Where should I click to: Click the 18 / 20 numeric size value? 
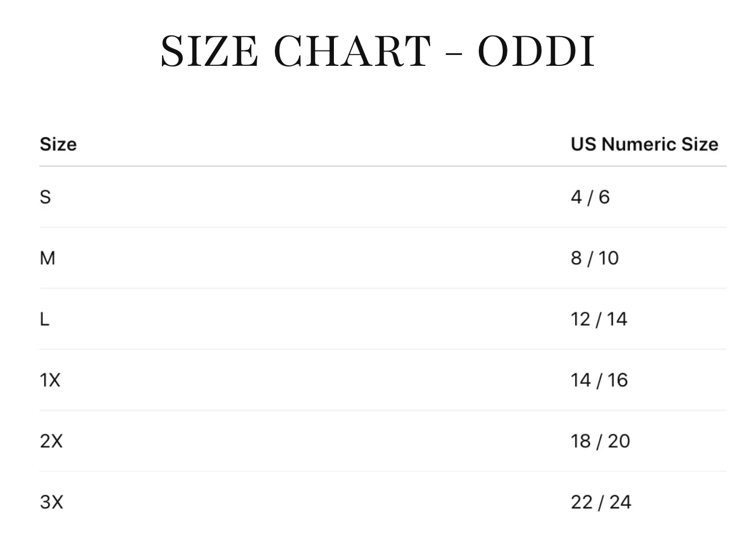click(x=600, y=441)
